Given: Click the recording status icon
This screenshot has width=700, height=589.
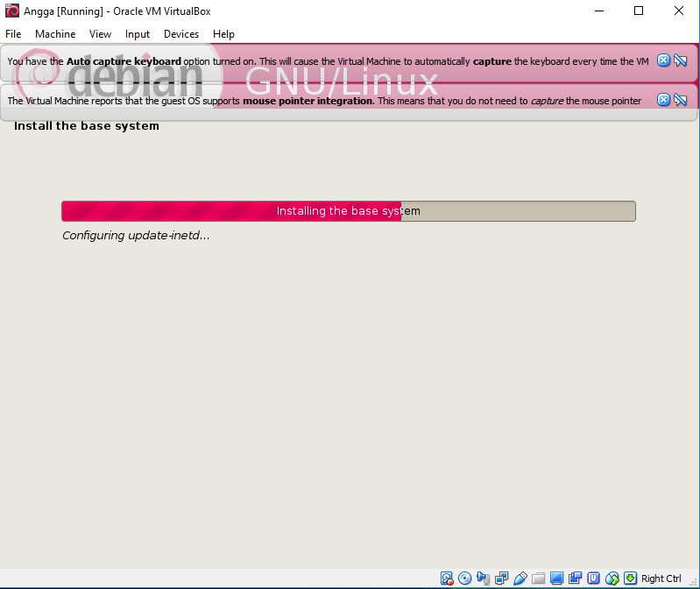Looking at the screenshot, I should [x=575, y=578].
